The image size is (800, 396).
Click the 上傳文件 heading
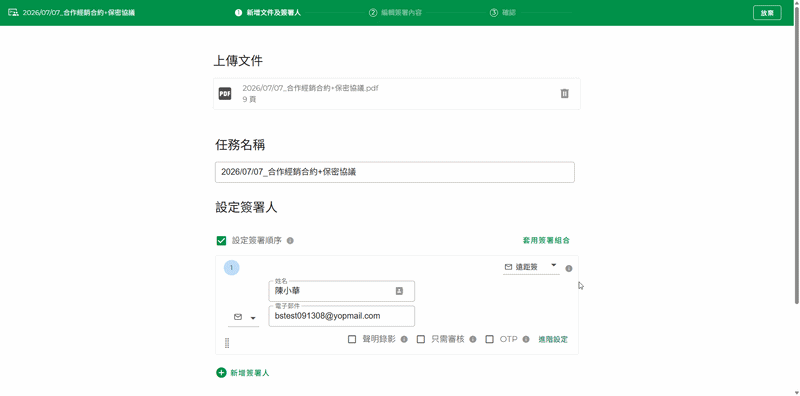point(238,61)
